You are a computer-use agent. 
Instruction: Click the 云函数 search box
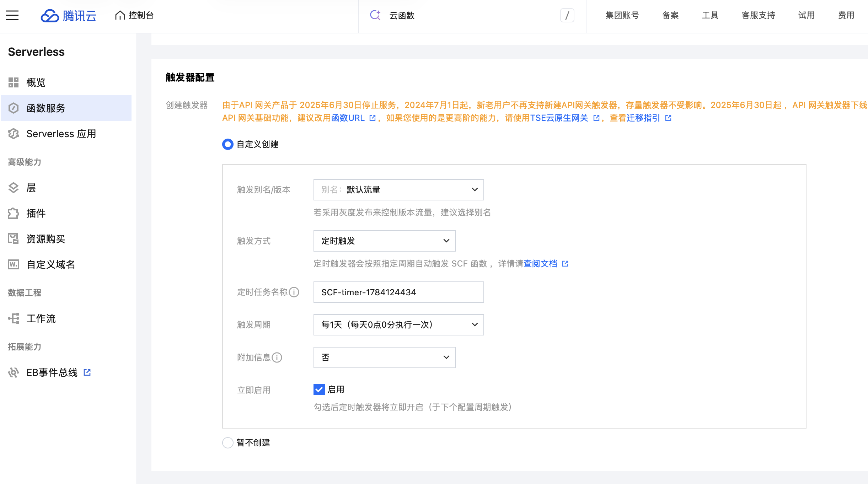(473, 15)
